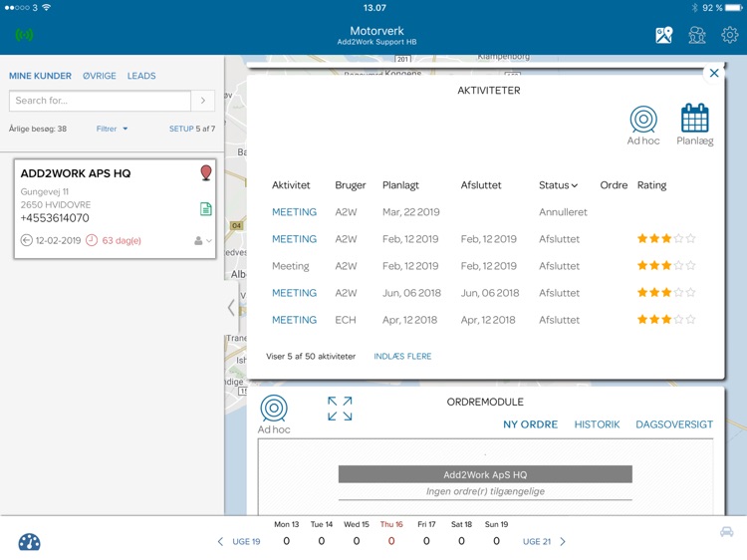Go to next week UGE 21
747x560 pixels.
(545, 542)
